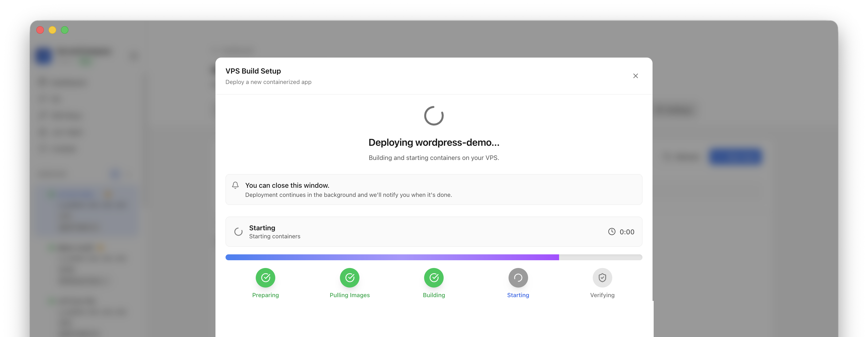Click the blue avatar in background sidebar
The image size is (868, 337).
[44, 56]
